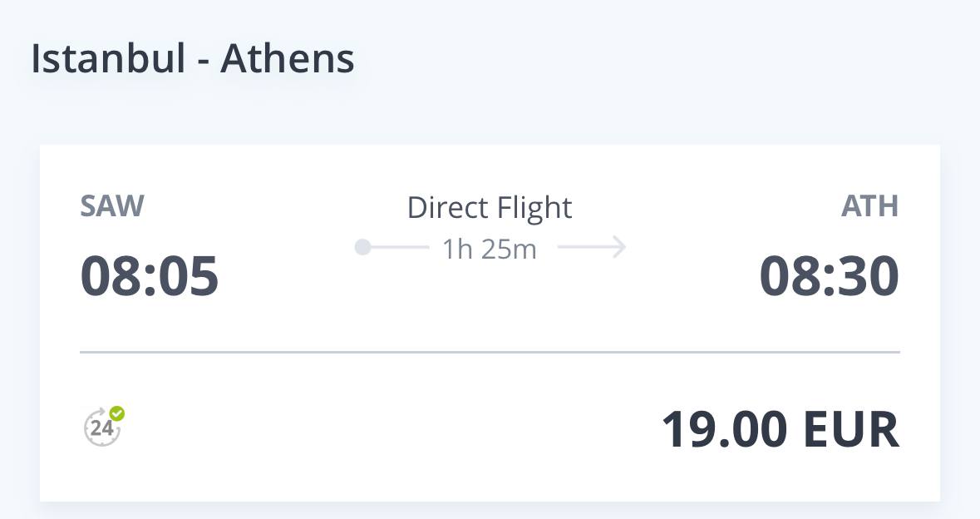Click the Istanbul - Athens route heading
980x519 pixels.
click(193, 59)
